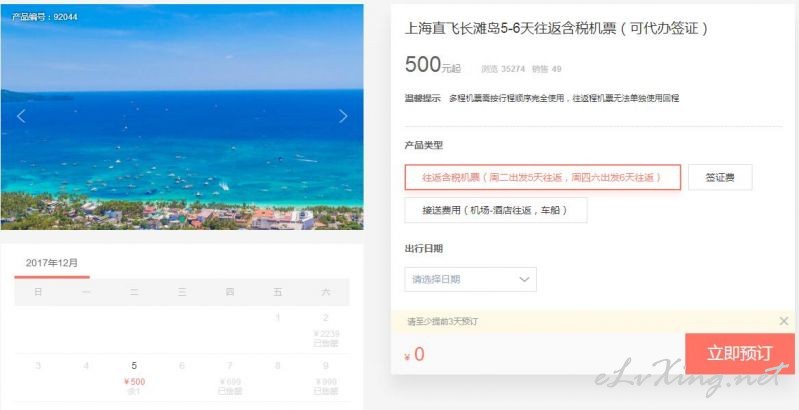
Task: Click the Boracay beach banner photo
Action: pyautogui.click(x=182, y=117)
